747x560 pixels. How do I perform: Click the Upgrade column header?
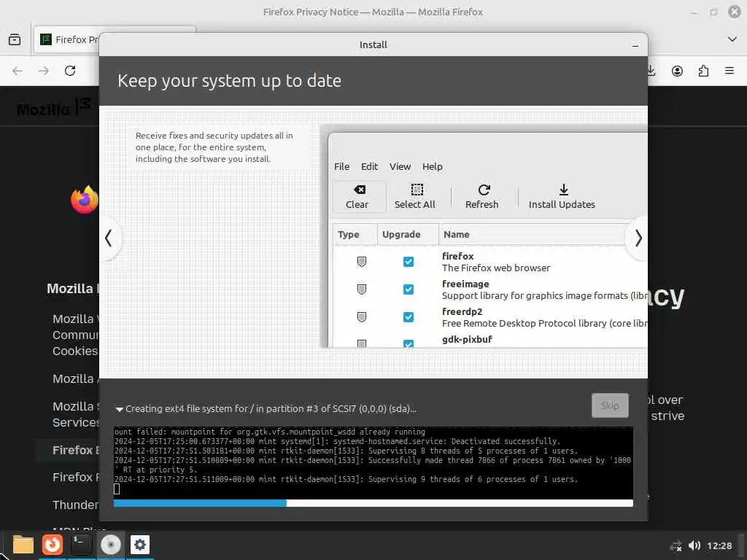pos(408,234)
